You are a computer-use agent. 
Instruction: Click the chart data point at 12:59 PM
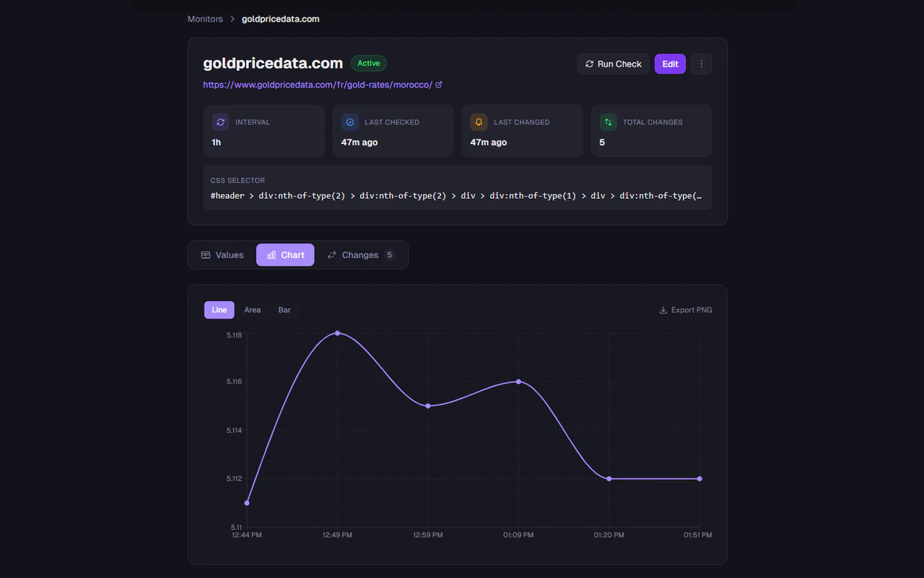(428, 406)
